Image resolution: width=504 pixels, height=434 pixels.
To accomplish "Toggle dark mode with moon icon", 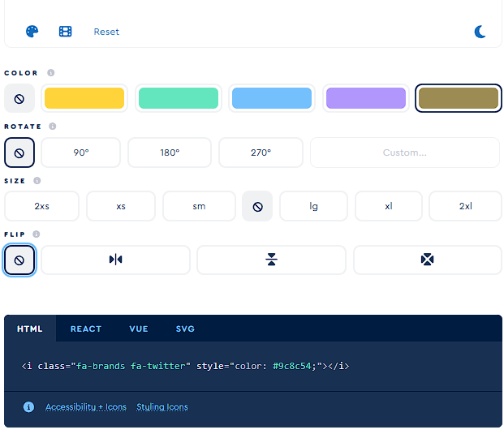I will 480,32.
